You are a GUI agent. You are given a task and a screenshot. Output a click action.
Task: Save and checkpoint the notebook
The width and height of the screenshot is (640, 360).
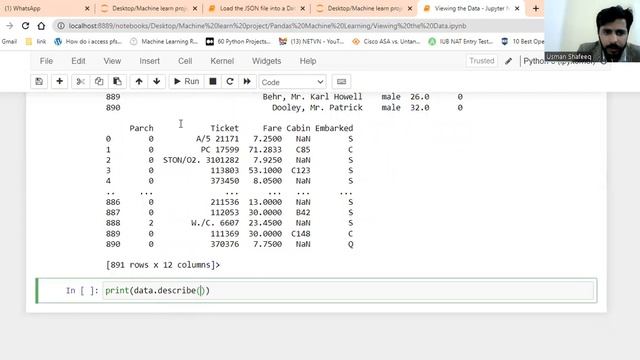tap(39, 82)
